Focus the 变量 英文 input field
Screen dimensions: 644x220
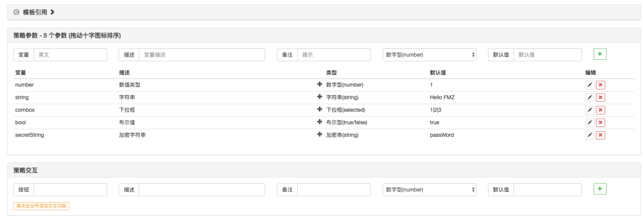(70, 55)
